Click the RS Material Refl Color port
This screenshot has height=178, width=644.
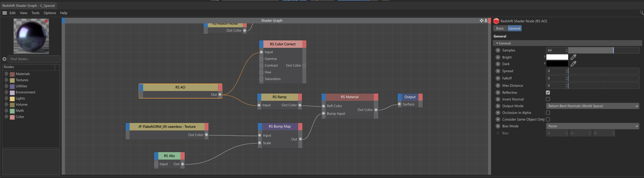pyautogui.click(x=323, y=106)
